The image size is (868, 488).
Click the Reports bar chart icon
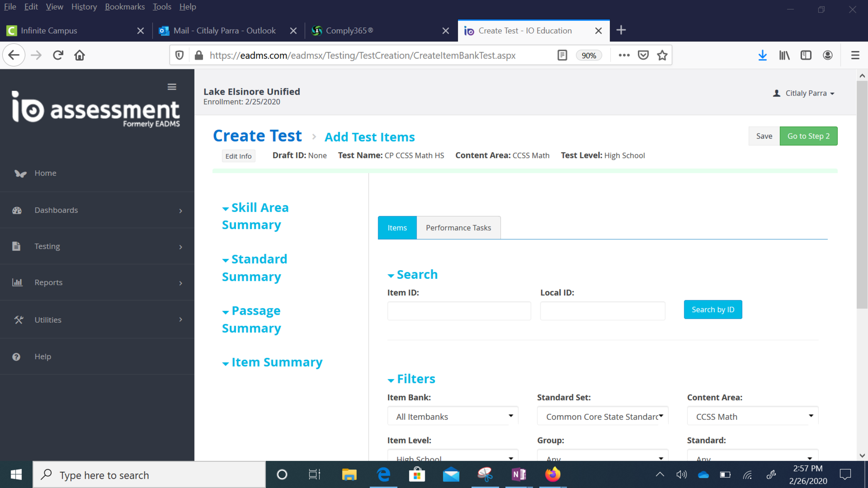[x=17, y=283]
